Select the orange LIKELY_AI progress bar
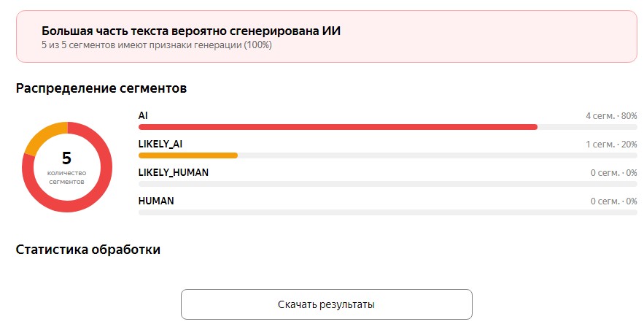 click(x=188, y=155)
